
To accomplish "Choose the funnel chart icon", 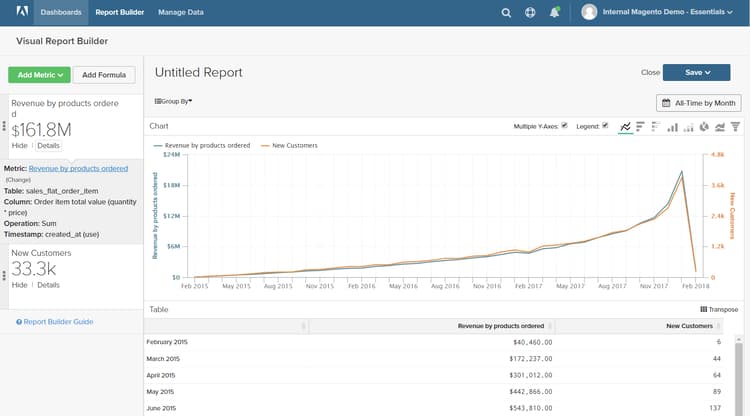I will [735, 127].
